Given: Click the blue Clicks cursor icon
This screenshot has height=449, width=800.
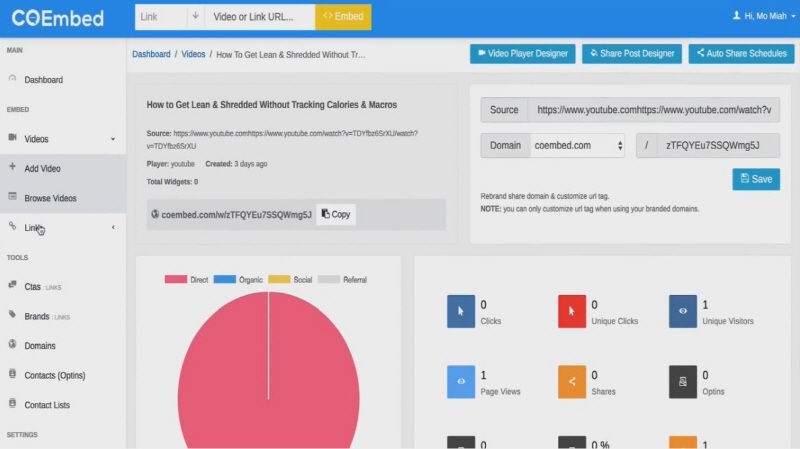Looking at the screenshot, I should pos(461,311).
